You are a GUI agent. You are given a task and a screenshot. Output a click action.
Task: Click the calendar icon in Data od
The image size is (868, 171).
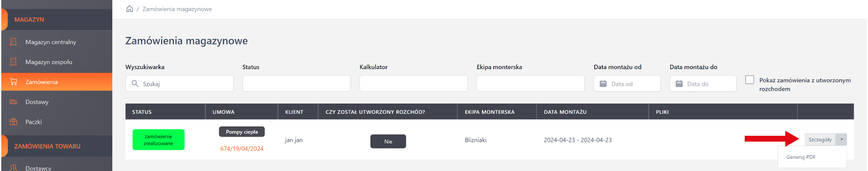click(x=603, y=84)
